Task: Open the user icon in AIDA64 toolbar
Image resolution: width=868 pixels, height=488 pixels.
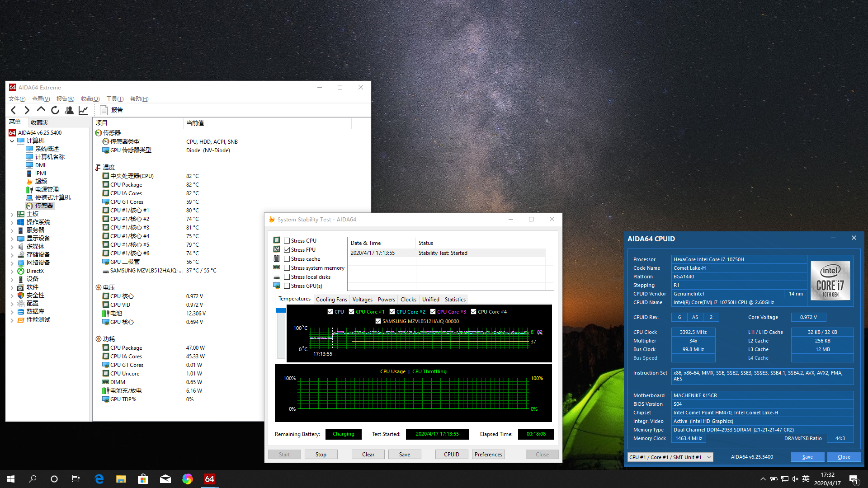Action: [x=69, y=110]
